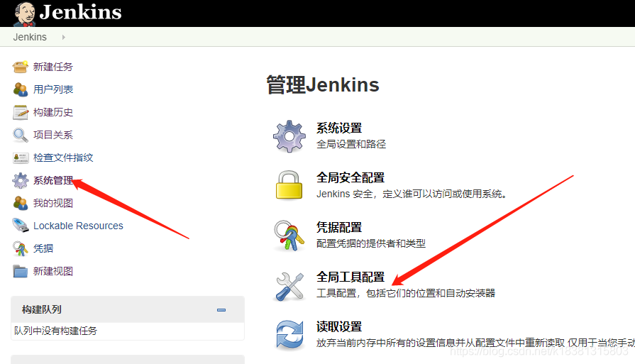The image size is (635, 364).
Task: Open the Lockable Resources link
Action: (78, 226)
